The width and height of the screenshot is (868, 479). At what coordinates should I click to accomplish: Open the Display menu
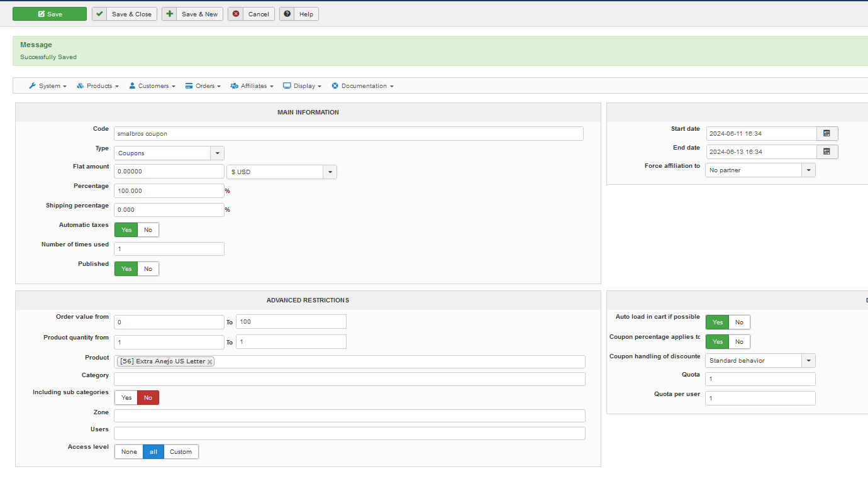click(303, 86)
